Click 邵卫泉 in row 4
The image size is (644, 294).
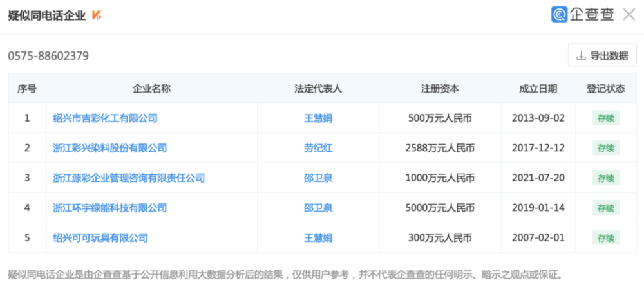318,208
